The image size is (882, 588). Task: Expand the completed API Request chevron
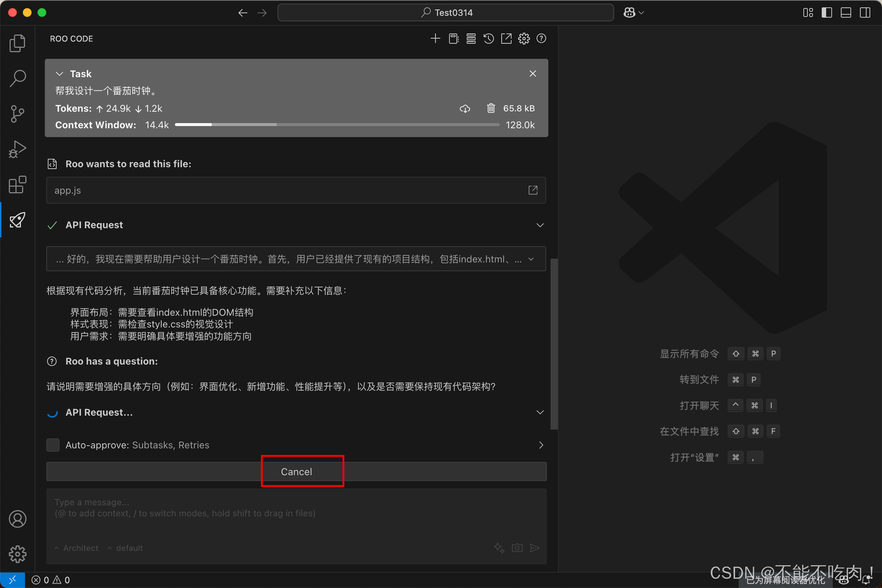coord(539,225)
